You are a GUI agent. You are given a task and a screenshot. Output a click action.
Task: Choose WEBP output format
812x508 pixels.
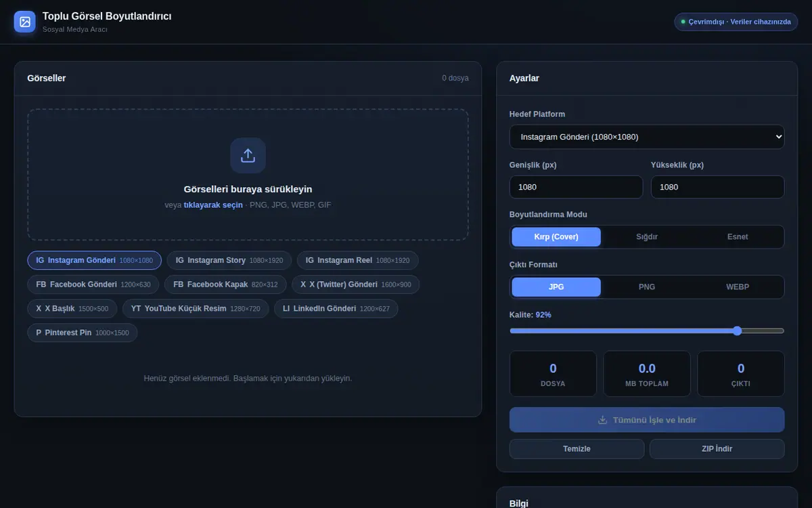pos(738,287)
